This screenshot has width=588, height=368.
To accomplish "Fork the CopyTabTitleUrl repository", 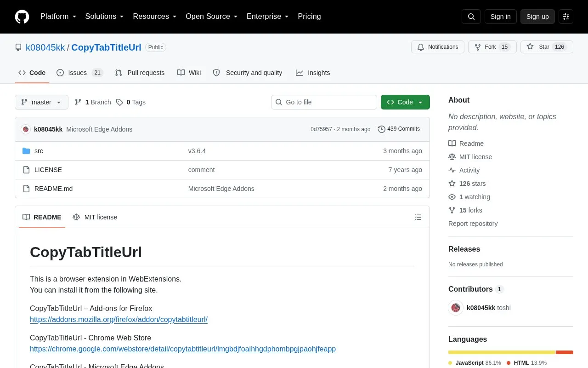I will point(492,47).
